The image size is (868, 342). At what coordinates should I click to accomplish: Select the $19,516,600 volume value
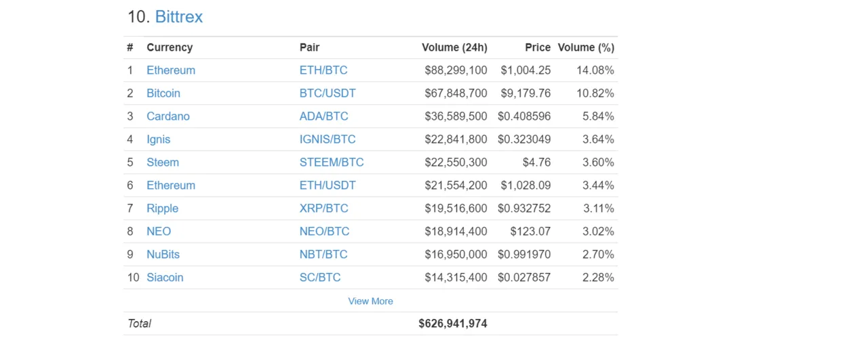[456, 209]
